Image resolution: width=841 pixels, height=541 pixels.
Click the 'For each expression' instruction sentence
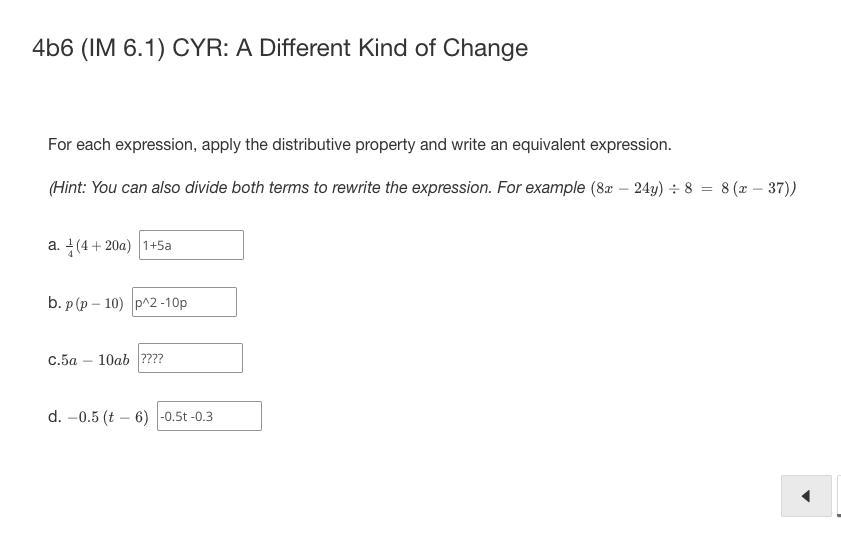[359, 145]
